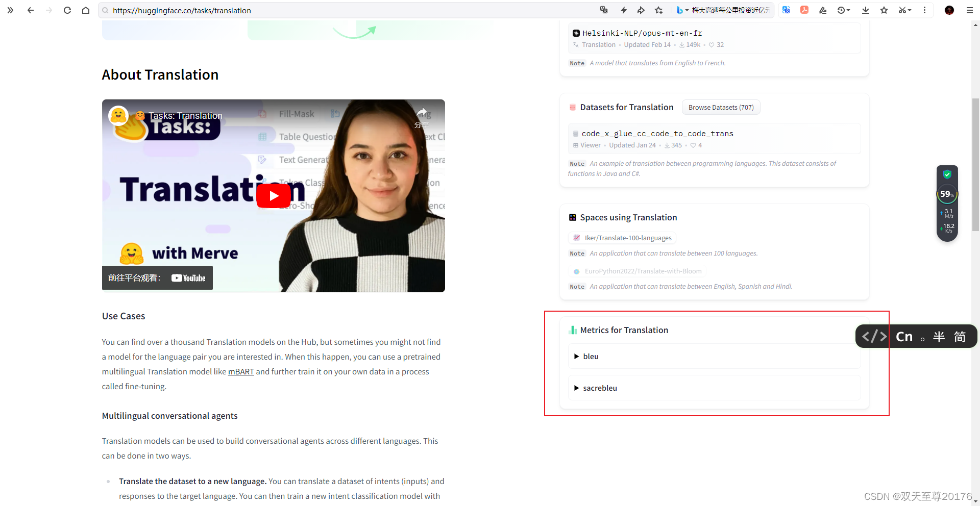Image resolution: width=980 pixels, height=506 pixels.
Task: Open the mBART link
Action: click(241, 371)
